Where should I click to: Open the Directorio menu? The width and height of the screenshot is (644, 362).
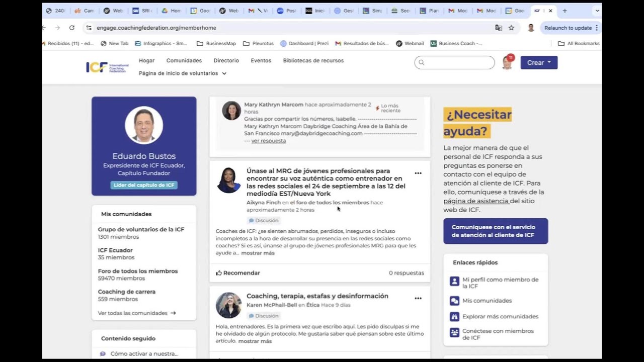226,60
